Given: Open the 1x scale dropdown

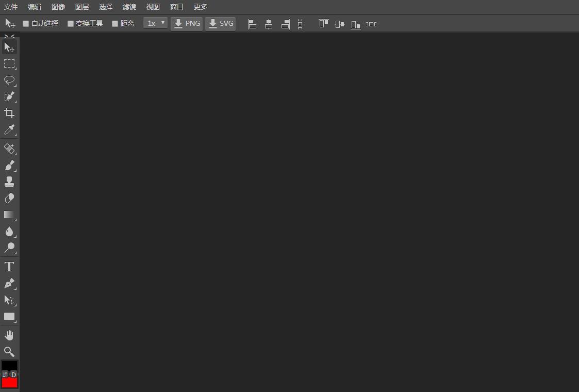Looking at the screenshot, I should pyautogui.click(x=155, y=23).
